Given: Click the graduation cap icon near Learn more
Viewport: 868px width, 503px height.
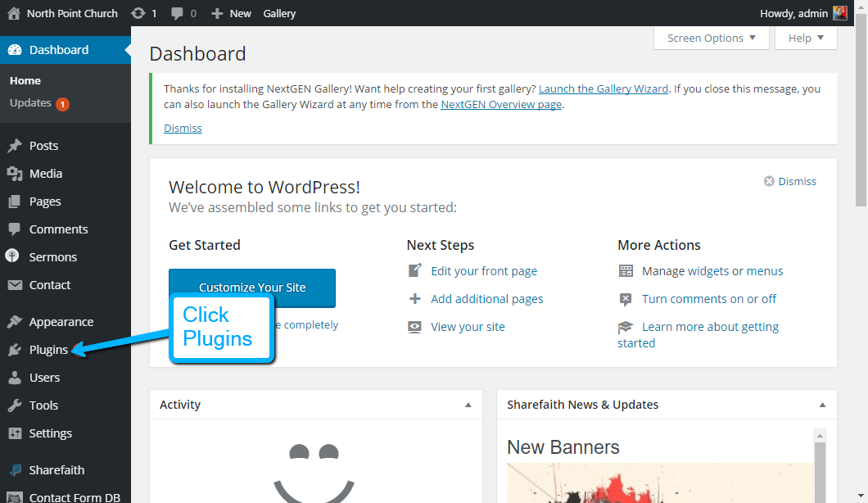Looking at the screenshot, I should click(x=625, y=327).
